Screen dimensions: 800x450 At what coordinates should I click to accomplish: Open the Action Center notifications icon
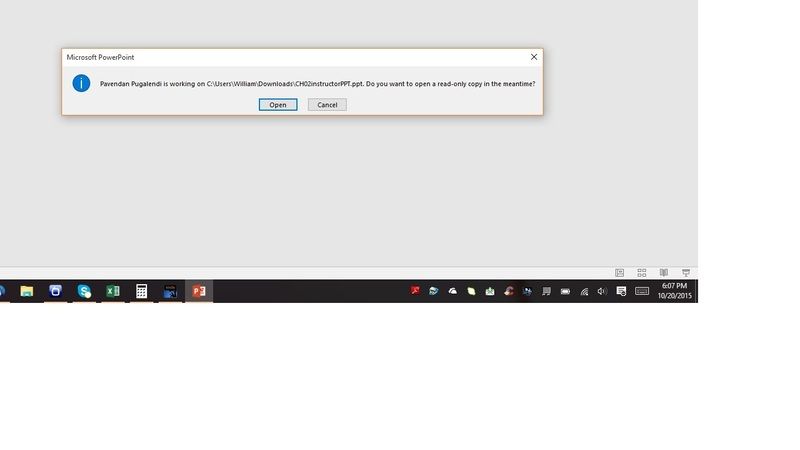click(621, 291)
